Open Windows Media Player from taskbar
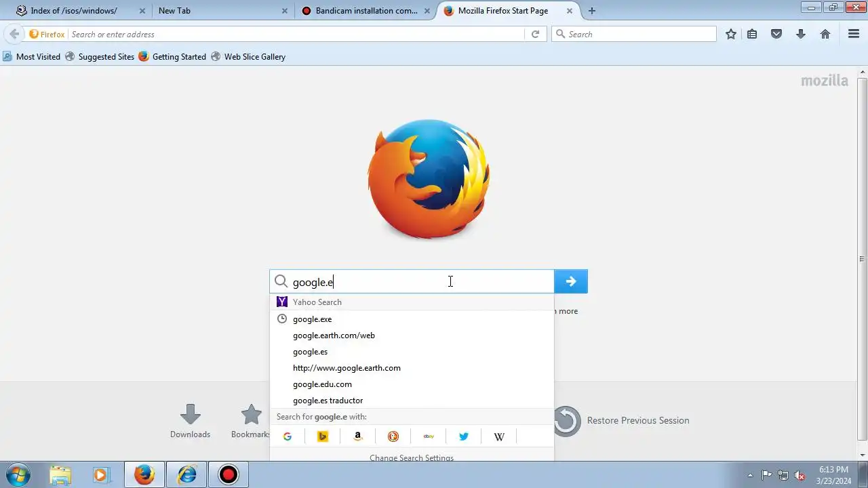Viewport: 868px width, 488px height. point(100,474)
